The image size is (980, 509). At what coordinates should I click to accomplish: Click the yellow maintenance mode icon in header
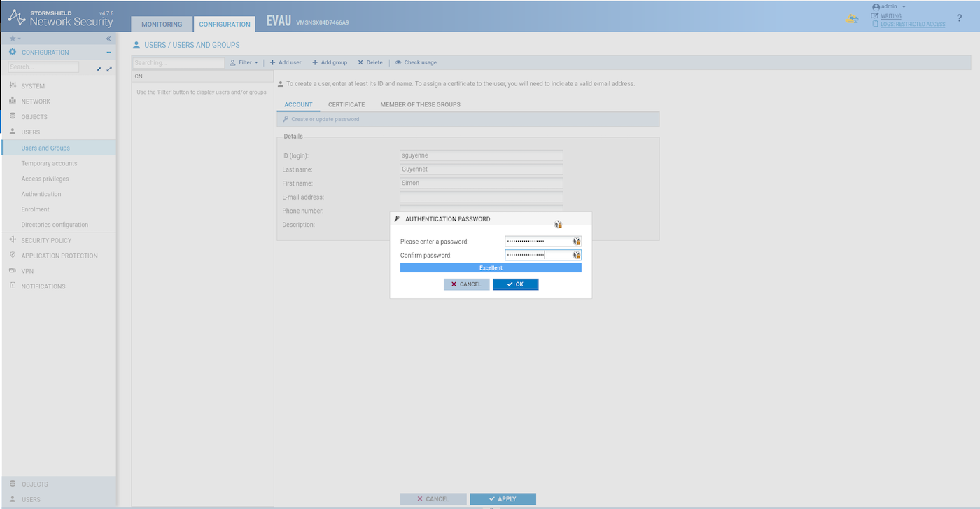point(851,19)
